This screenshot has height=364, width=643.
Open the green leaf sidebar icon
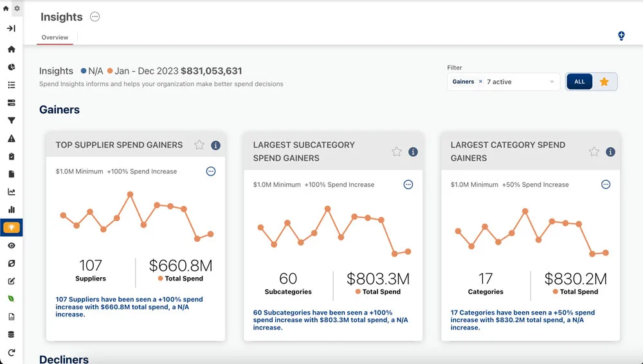tap(12, 299)
